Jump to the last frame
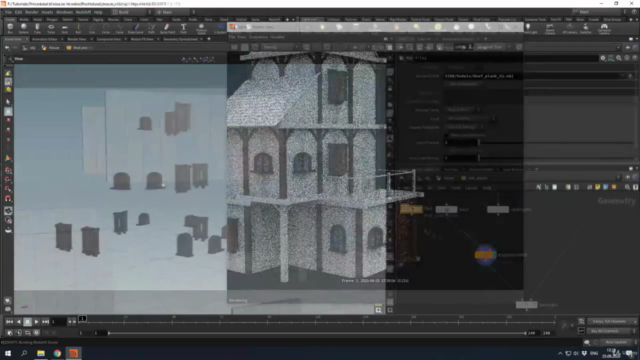This screenshot has width=640, height=360. 45,322
